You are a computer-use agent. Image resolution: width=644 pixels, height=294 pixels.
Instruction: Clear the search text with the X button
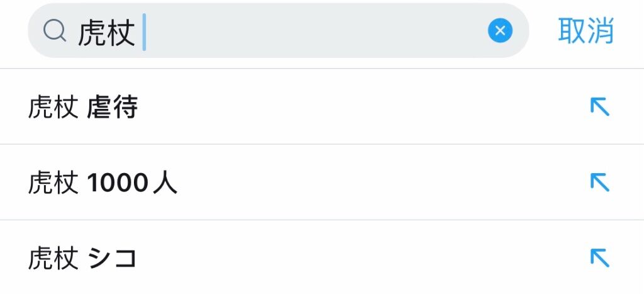[500, 30]
